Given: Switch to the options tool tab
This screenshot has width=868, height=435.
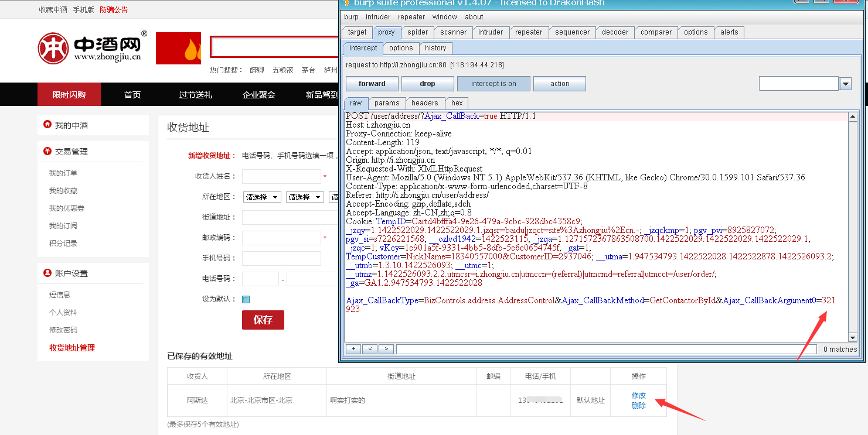Looking at the screenshot, I should (696, 32).
